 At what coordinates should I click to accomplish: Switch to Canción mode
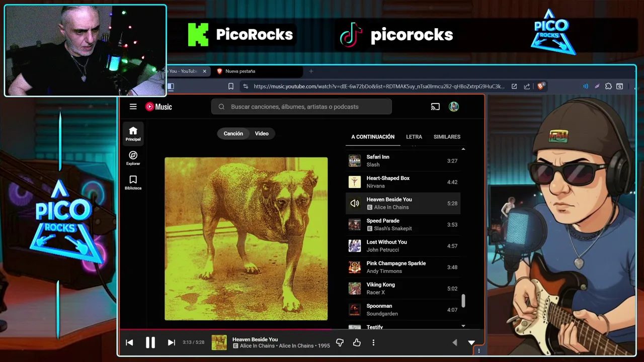coord(233,134)
